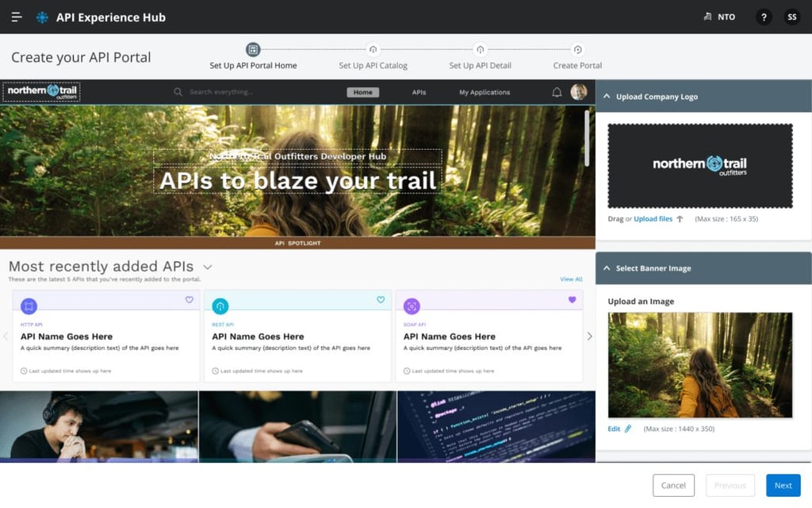The image size is (812, 508).
Task: Click the Create your API Portal heading
Action: (x=81, y=57)
